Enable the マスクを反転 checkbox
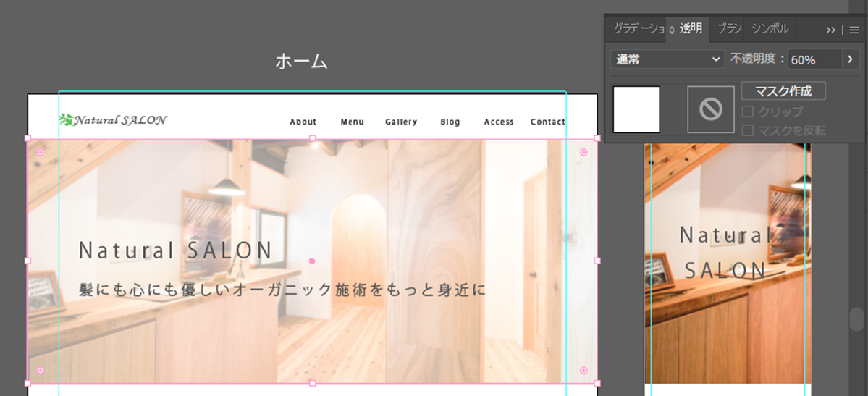This screenshot has width=868, height=396. [748, 131]
